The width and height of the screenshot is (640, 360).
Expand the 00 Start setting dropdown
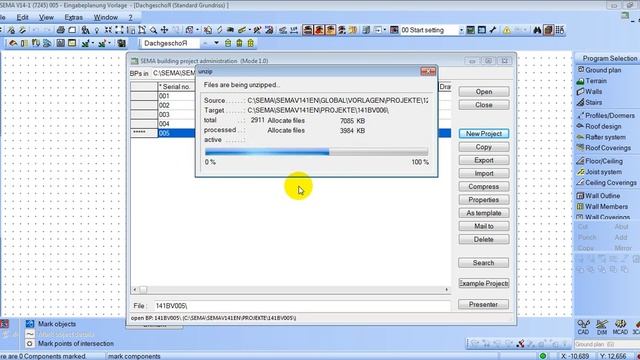point(461,30)
